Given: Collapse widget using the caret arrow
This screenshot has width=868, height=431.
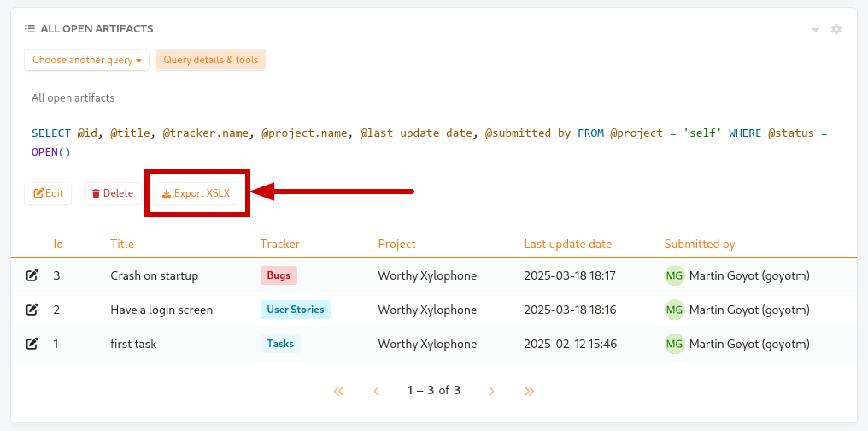Looking at the screenshot, I should 816,30.
